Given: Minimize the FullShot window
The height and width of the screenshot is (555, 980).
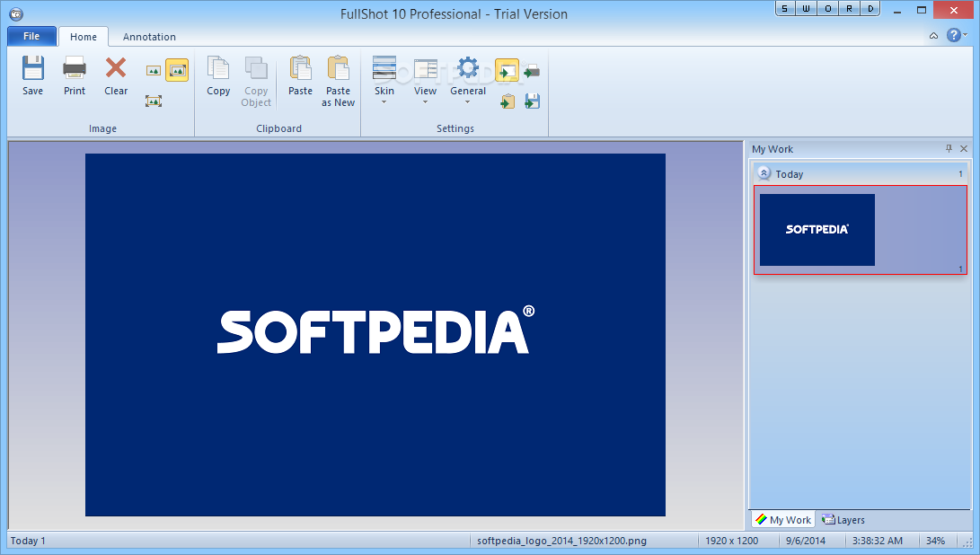Looking at the screenshot, I should [896, 10].
